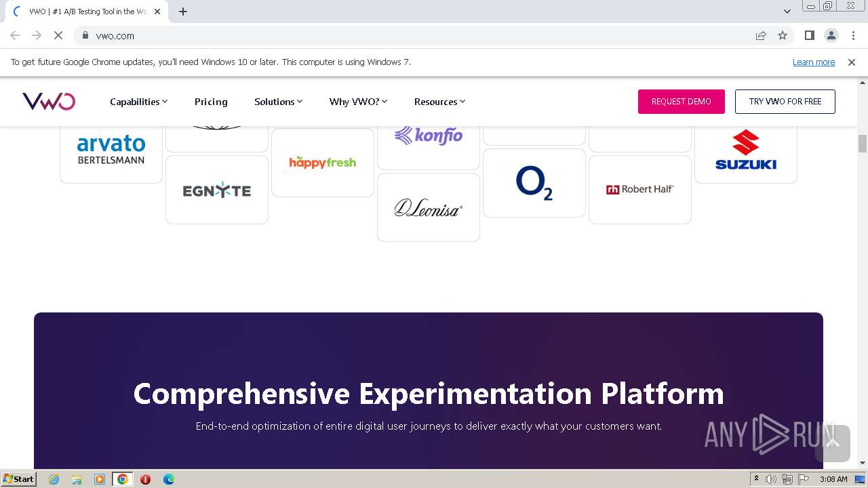This screenshot has height=488, width=868.
Task: Select the Egnyte logo card
Action: pyautogui.click(x=217, y=190)
